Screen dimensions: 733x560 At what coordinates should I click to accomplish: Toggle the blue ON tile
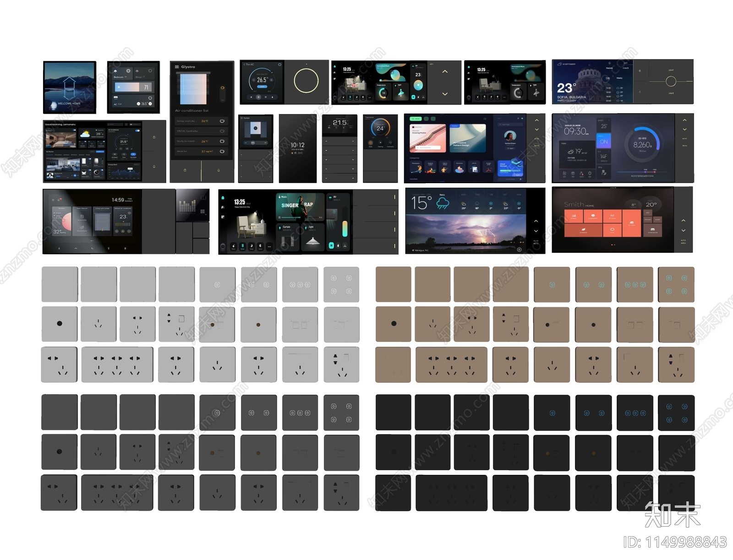point(604,141)
